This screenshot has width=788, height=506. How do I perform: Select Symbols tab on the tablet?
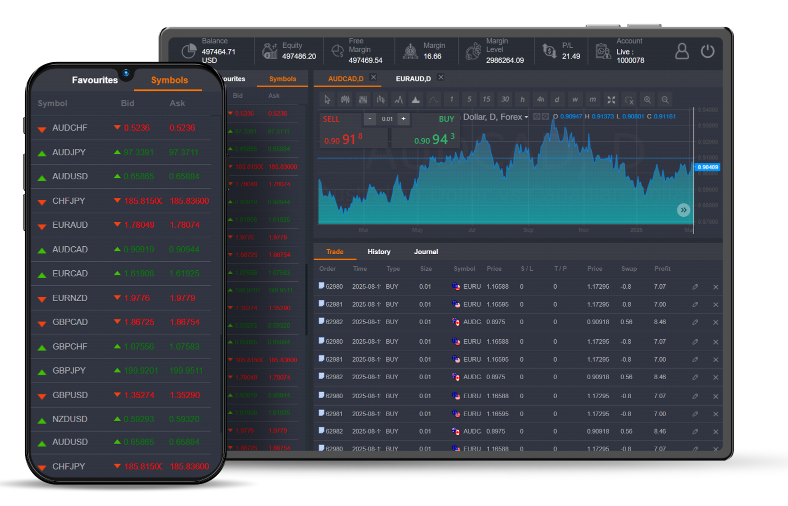click(282, 79)
